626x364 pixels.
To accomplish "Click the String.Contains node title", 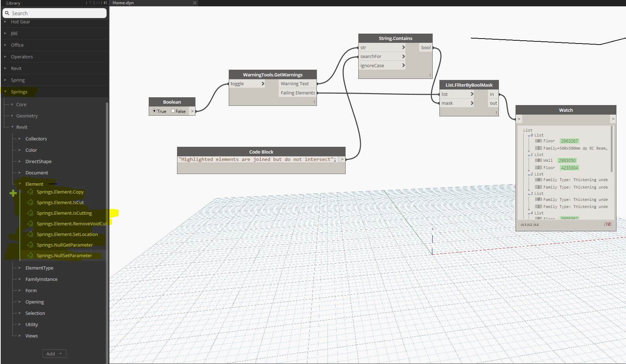I will coord(395,38).
